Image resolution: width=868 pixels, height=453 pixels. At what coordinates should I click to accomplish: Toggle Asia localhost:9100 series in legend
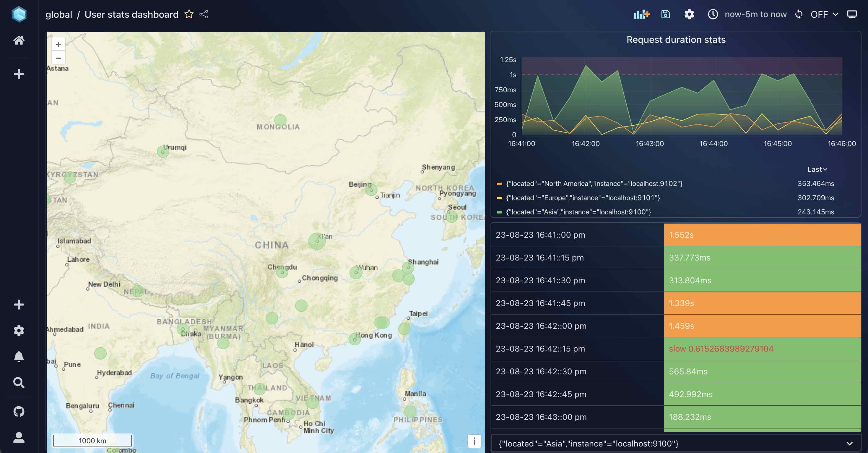(578, 212)
